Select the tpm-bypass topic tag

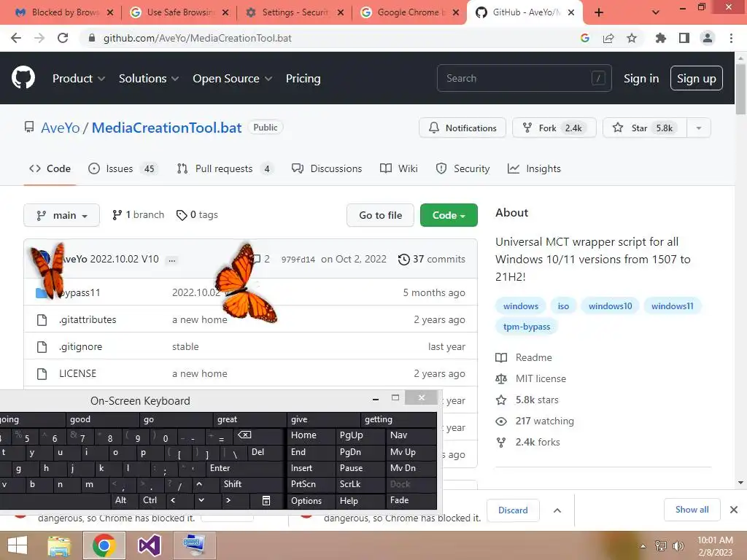coord(527,326)
